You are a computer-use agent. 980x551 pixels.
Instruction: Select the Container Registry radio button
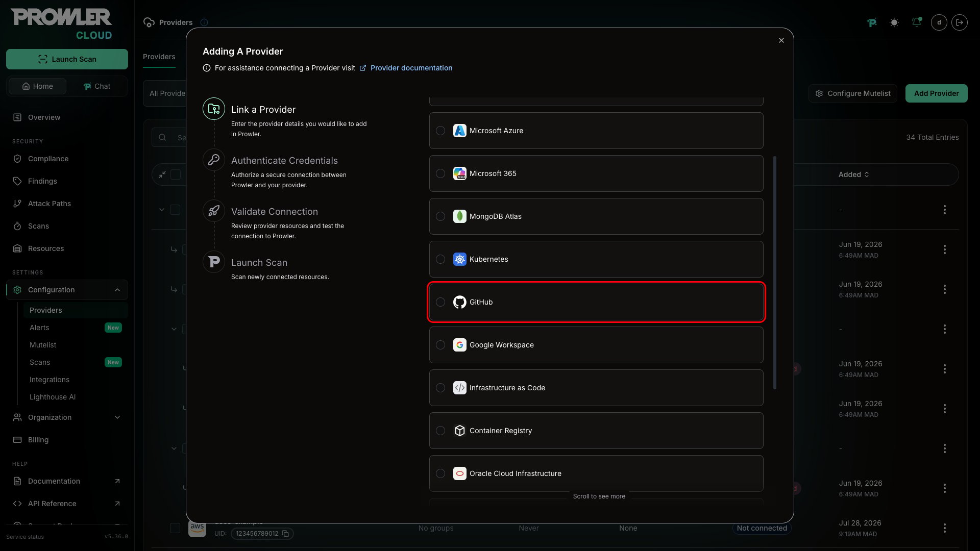coord(440,431)
